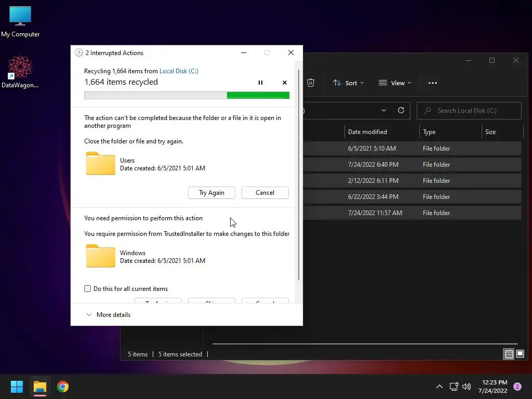The width and height of the screenshot is (532, 399).
Task: Close the Interrupted Actions dialog
Action: click(291, 52)
